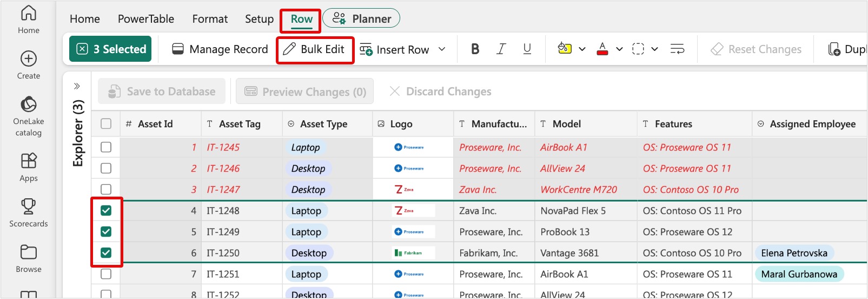Click the Asset Type column icon
The height and width of the screenshot is (299, 868).
pos(291,124)
